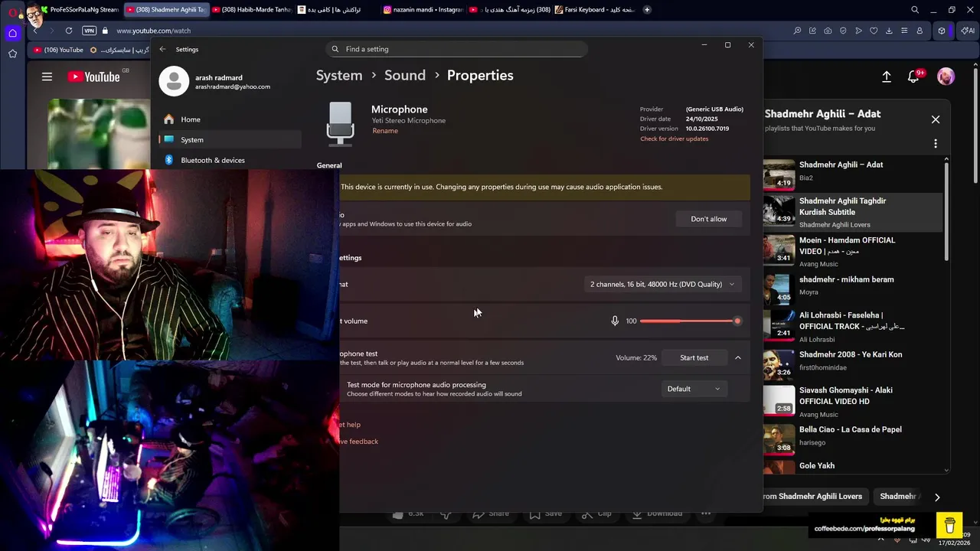Switch to nazanin mandi Instagram tab
Screen dimensions: 980x551
(423, 10)
